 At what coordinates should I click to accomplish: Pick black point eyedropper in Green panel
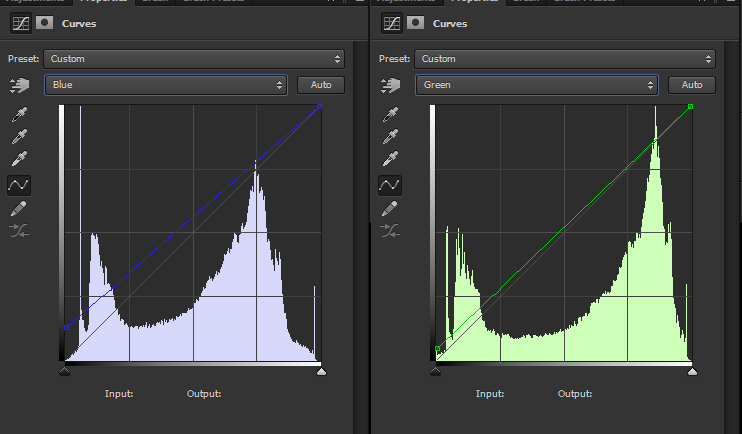(x=390, y=114)
